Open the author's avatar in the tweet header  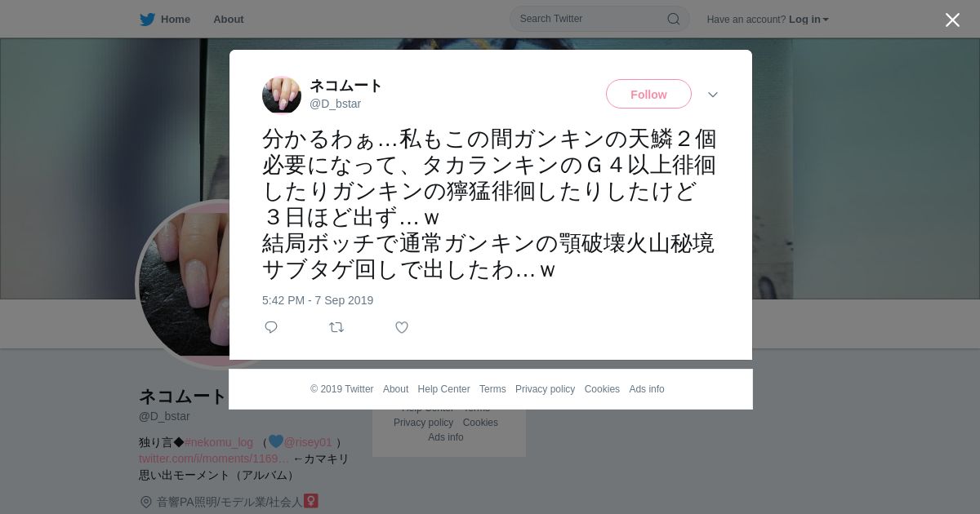coord(282,95)
